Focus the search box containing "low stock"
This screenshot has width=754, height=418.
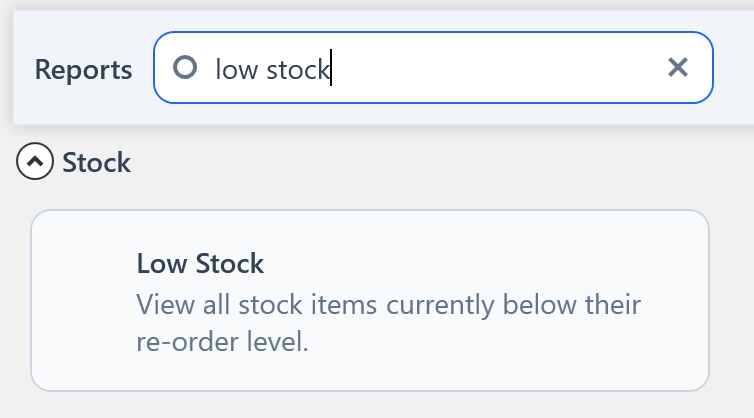pyautogui.click(x=430, y=68)
